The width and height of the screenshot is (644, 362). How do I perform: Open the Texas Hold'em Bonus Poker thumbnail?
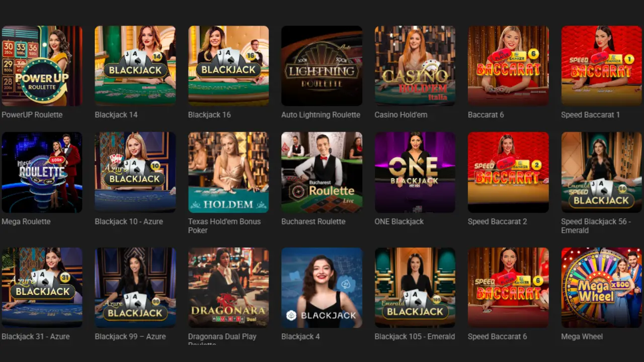pyautogui.click(x=228, y=172)
